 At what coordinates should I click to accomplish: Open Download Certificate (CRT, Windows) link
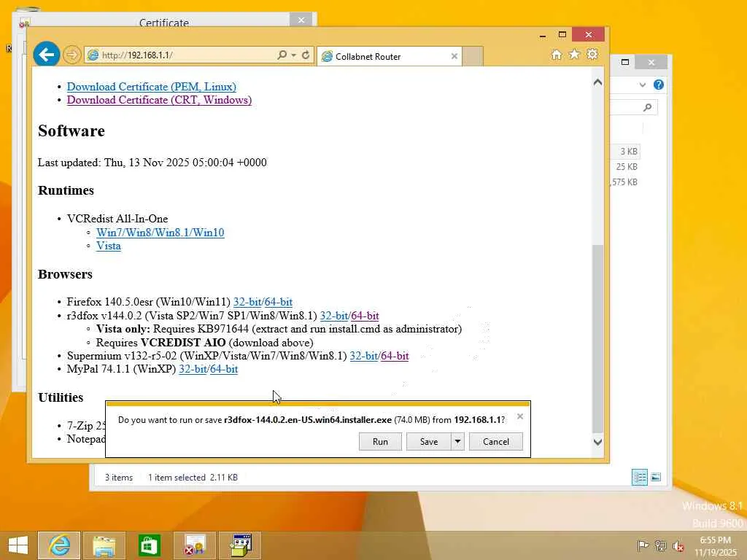point(159,100)
